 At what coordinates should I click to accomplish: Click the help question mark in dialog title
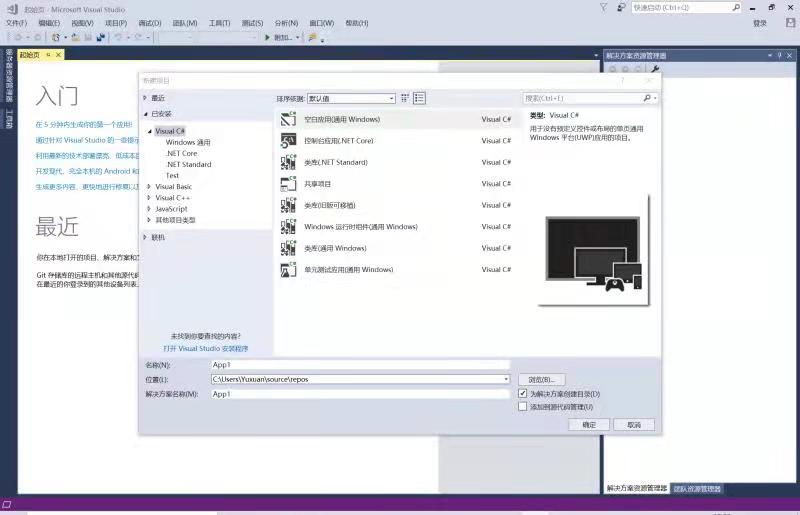(x=622, y=81)
